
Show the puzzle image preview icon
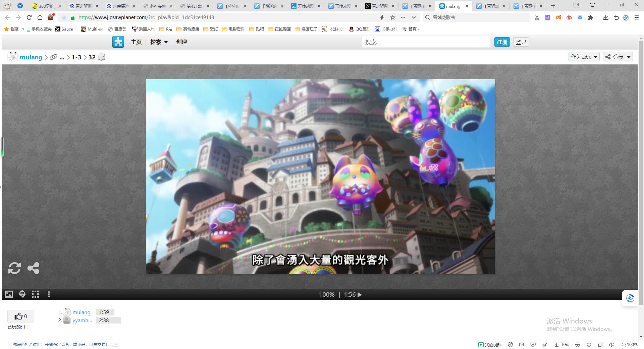(9, 294)
